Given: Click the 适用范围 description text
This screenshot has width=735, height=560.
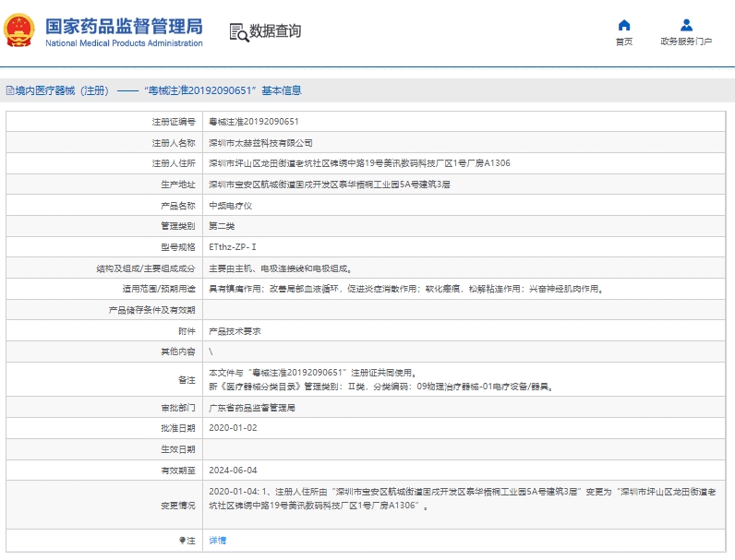Looking at the screenshot, I should point(406,289).
